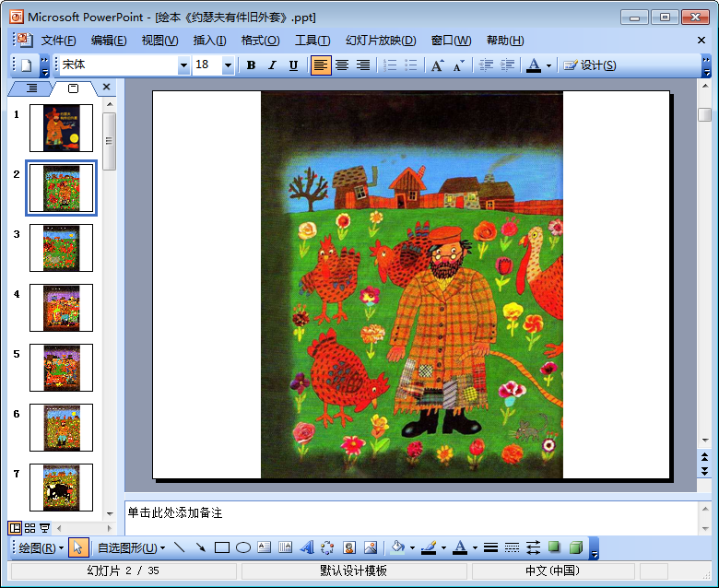Open the 自选图形(U) AutoShapes menu
The image size is (719, 588).
pos(131,548)
